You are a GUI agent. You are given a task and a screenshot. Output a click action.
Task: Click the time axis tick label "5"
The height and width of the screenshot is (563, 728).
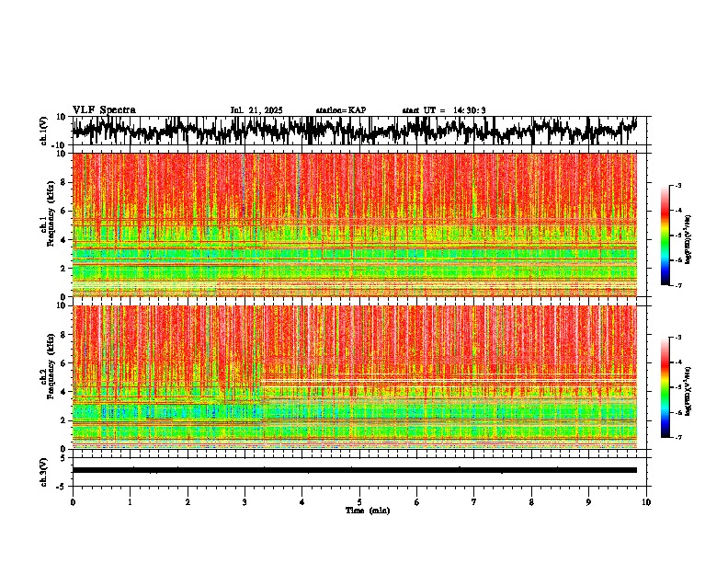point(359,502)
